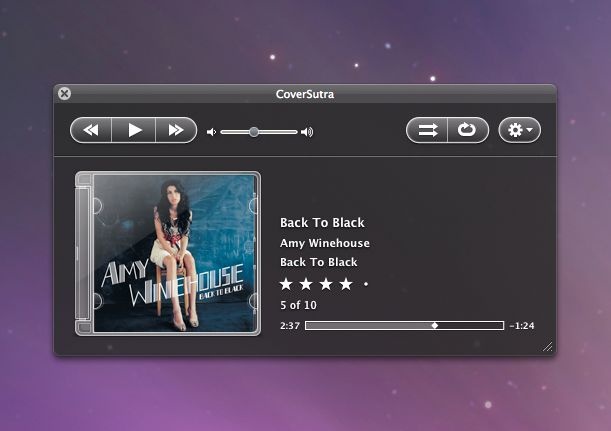Set rating to four stars

point(346,284)
